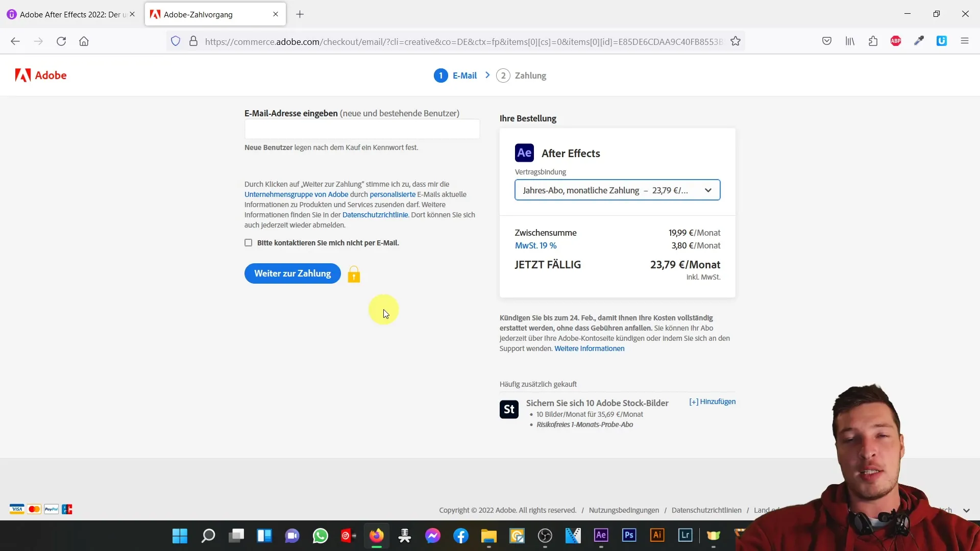
Task: Click the Adobe Stock St icon
Action: (x=509, y=409)
